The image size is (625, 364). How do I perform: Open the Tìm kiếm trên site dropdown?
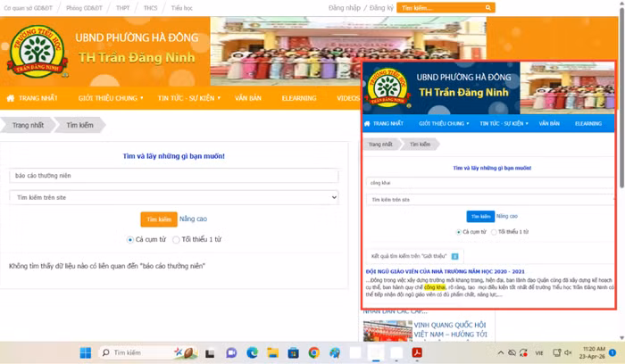click(174, 197)
